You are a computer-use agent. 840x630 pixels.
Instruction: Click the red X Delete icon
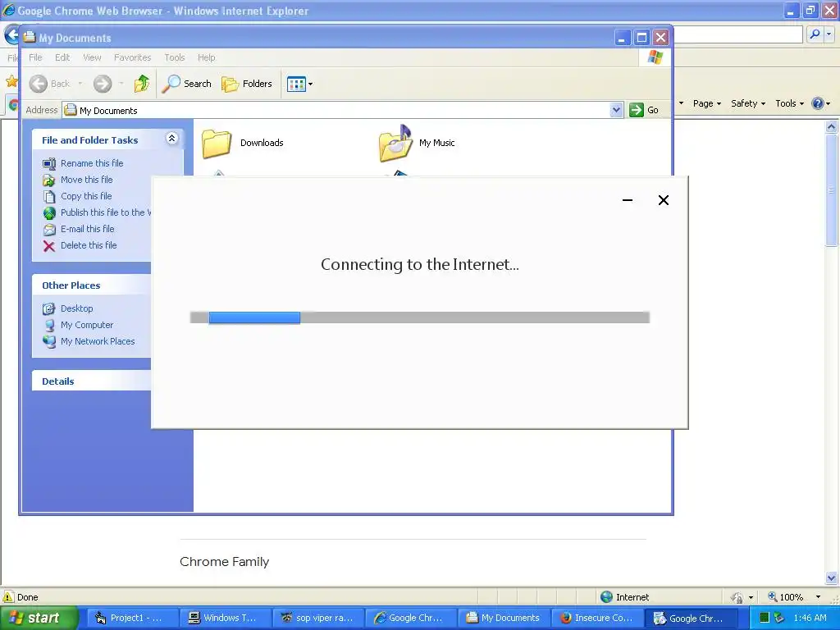[x=48, y=246]
